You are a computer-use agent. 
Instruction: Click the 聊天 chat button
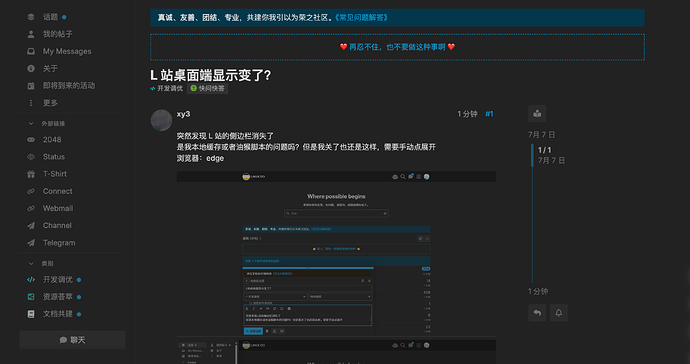[x=72, y=340]
